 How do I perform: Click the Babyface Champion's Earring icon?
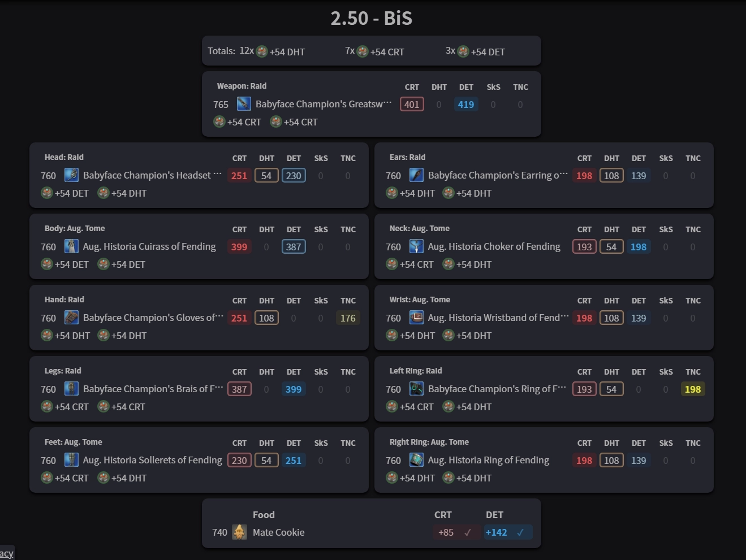(x=416, y=175)
